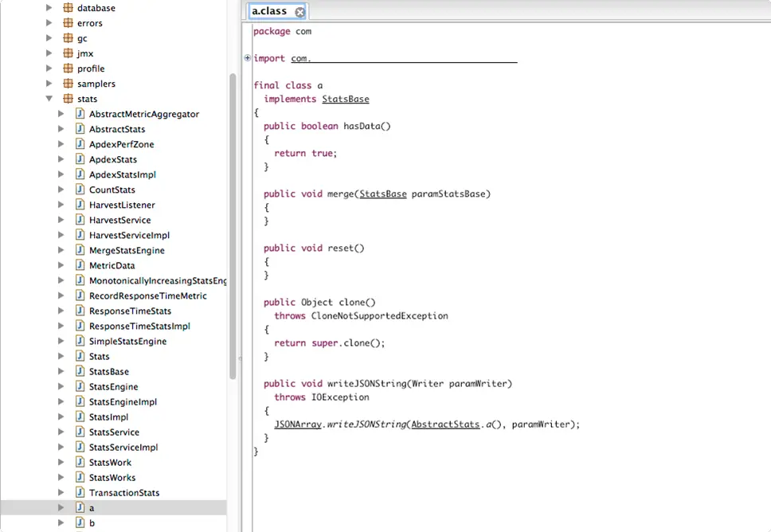Open the JSONArray class link
The width and height of the screenshot is (771, 532).
click(298, 424)
